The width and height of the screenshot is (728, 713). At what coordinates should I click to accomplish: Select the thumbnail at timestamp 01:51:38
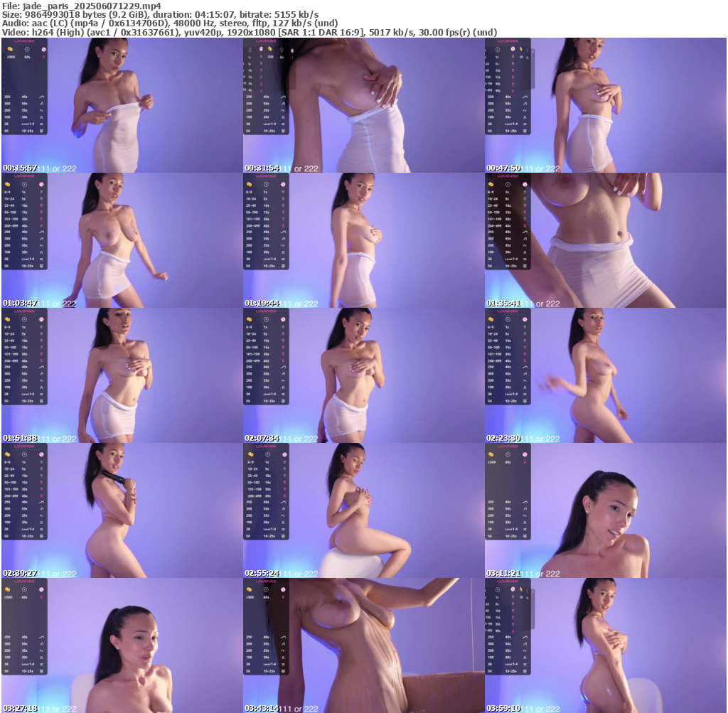121,375
